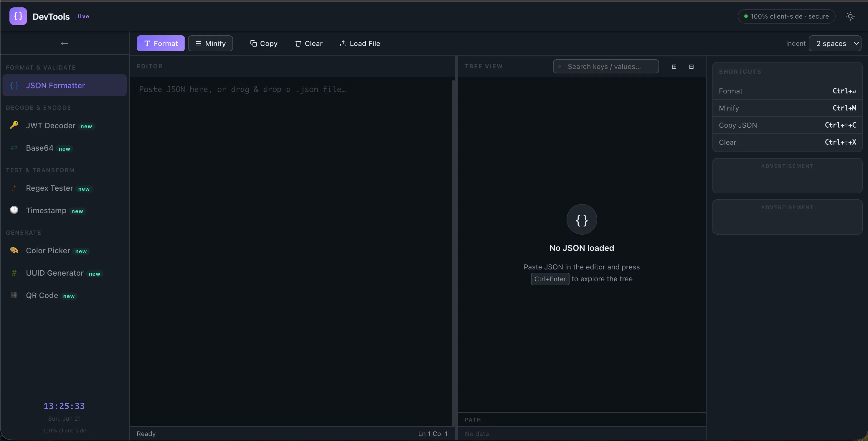
Task: Open the JWT Decoder tool
Action: [64, 125]
